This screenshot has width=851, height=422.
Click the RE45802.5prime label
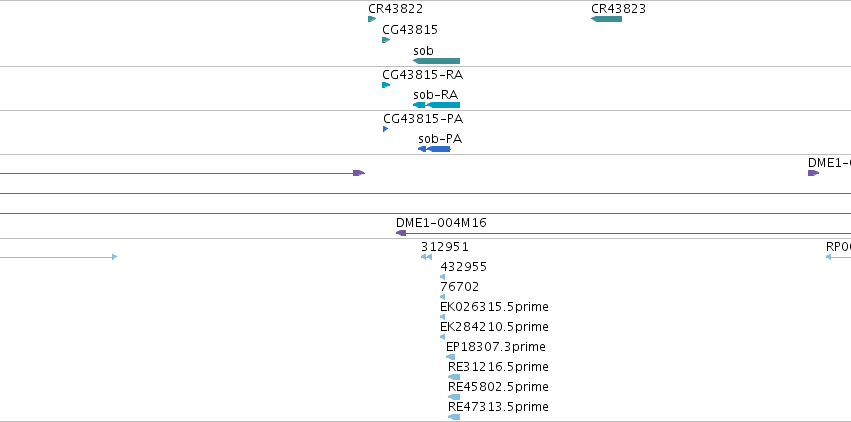pos(498,387)
